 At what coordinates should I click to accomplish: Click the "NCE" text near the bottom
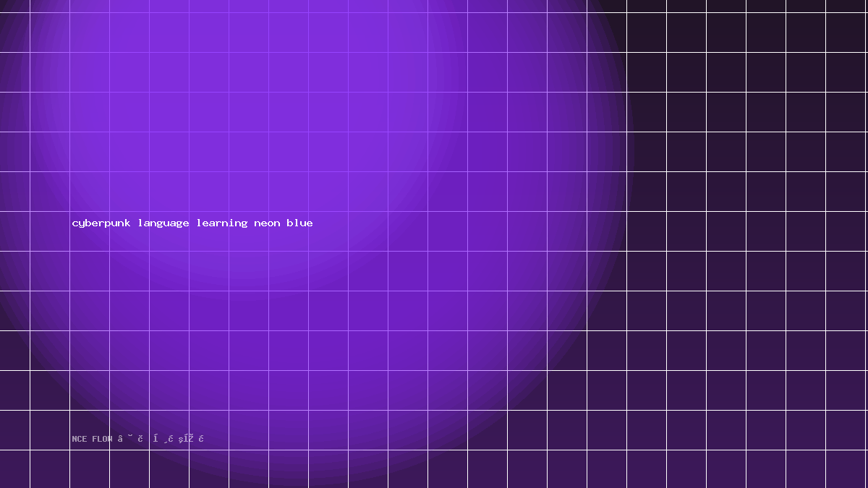click(x=80, y=439)
